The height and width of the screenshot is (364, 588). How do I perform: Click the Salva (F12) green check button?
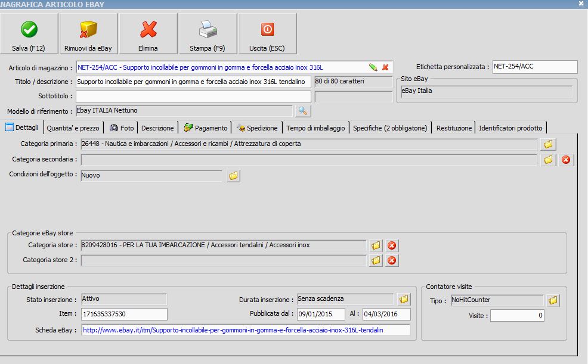[x=29, y=34]
